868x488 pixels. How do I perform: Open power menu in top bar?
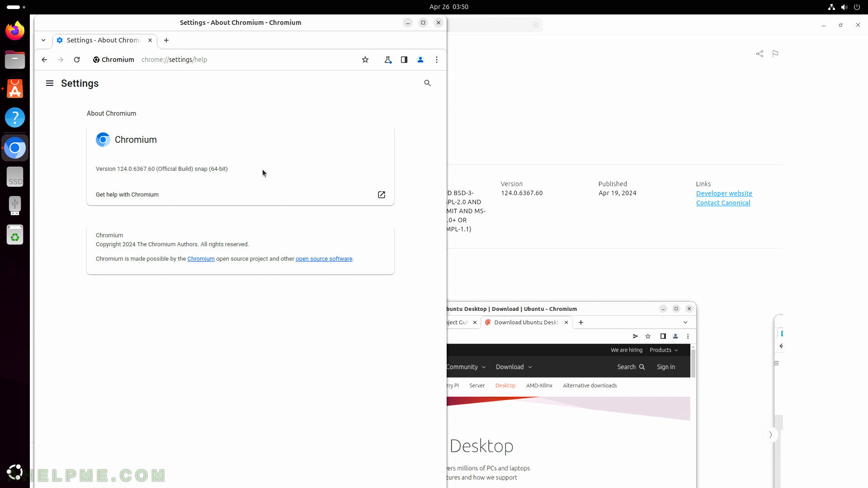[857, 7]
